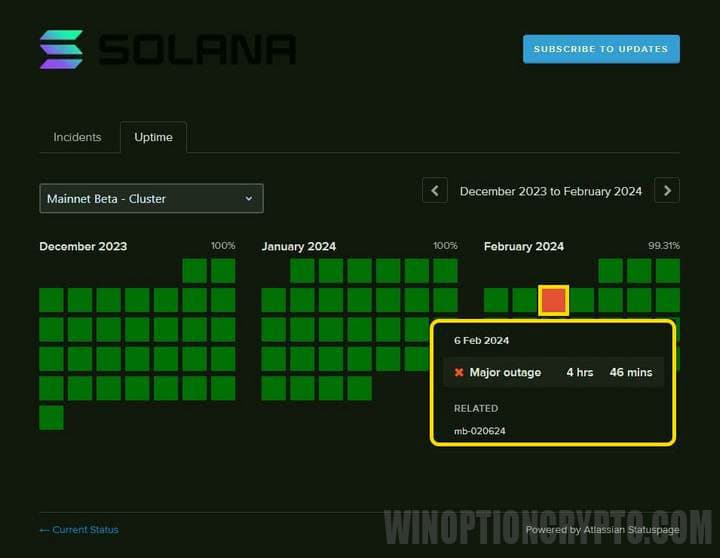Select the Uptime tab

point(153,137)
